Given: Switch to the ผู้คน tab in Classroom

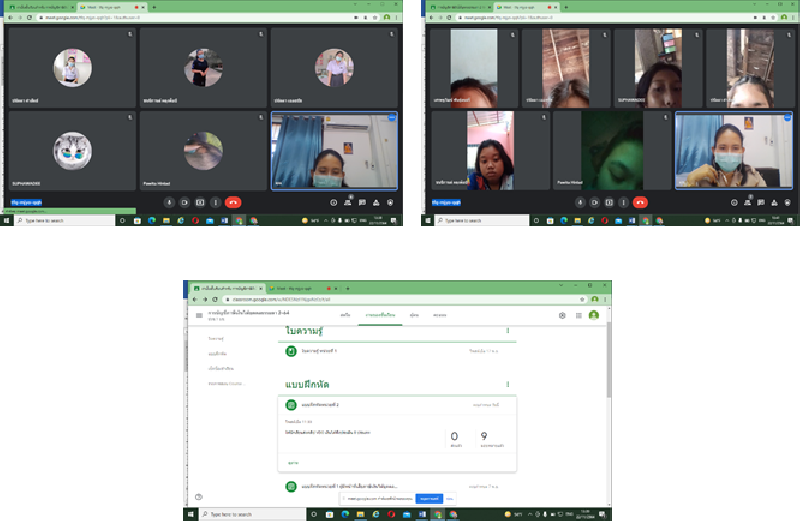Looking at the screenshot, I should (x=413, y=315).
